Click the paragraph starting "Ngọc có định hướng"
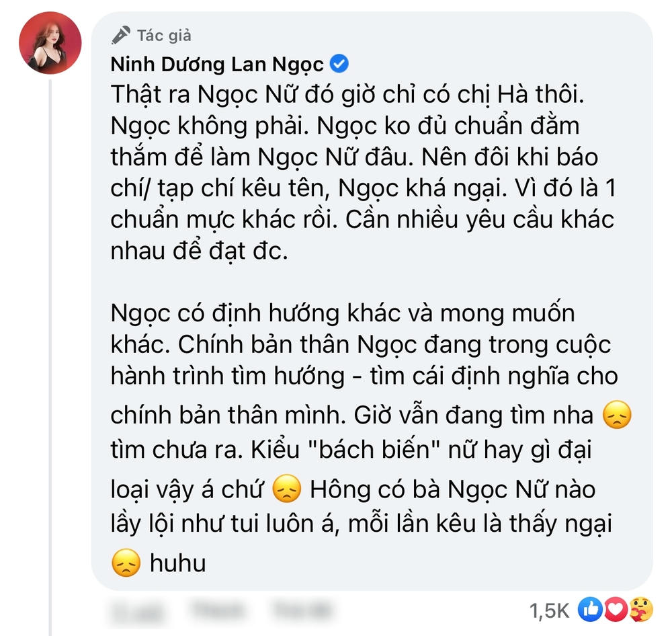 tap(371, 438)
